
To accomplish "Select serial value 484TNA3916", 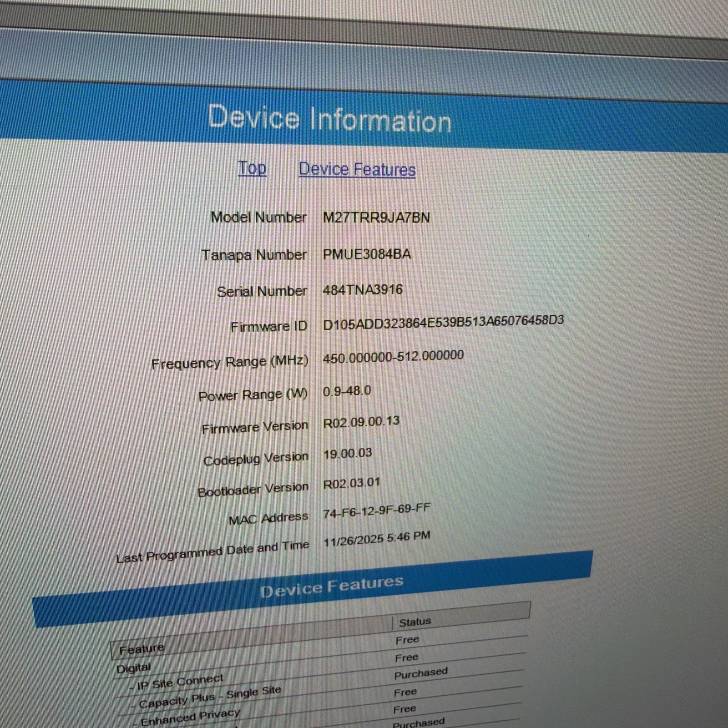I will [x=363, y=289].
